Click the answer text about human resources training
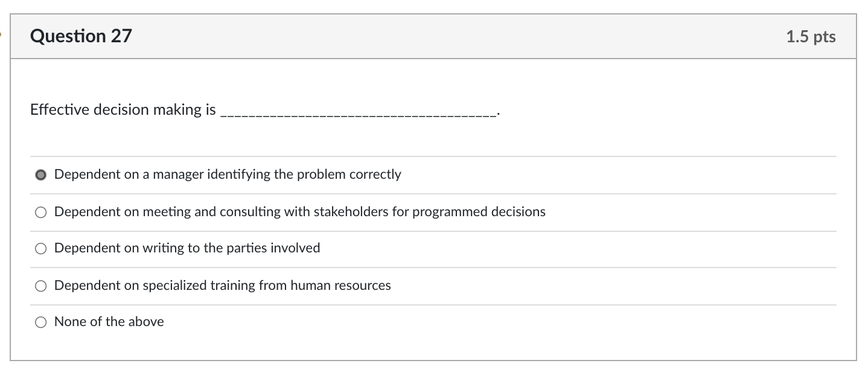Screen dimensions: 868x372 pyautogui.click(x=222, y=286)
